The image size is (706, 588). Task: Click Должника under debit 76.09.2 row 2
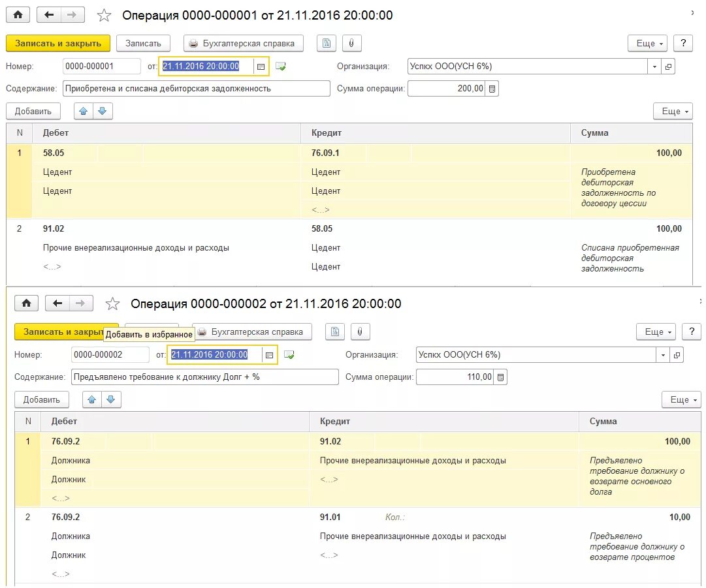71,536
